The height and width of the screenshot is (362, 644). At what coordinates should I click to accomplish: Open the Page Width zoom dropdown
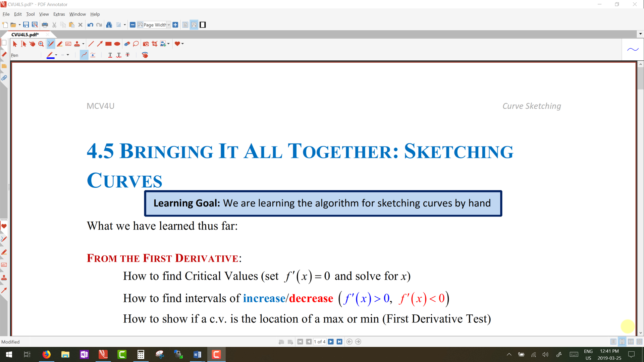pyautogui.click(x=169, y=25)
